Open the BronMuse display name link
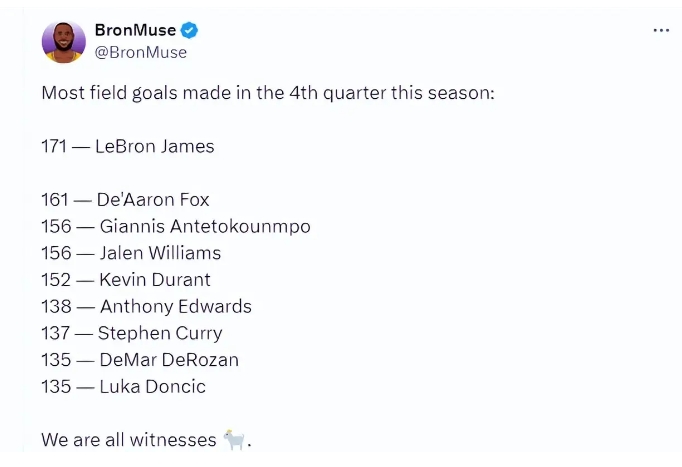Screen dimensions: 682x467 pos(135,30)
